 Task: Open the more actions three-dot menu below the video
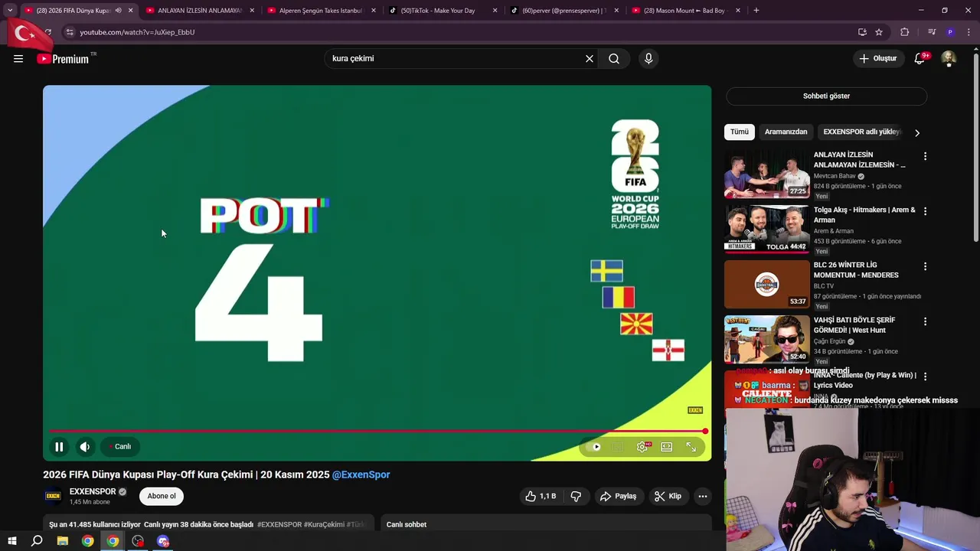click(x=702, y=496)
